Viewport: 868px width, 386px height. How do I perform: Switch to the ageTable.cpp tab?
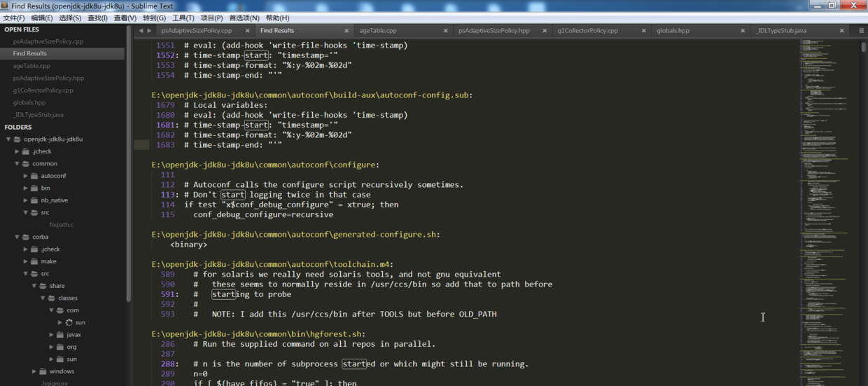(x=378, y=31)
